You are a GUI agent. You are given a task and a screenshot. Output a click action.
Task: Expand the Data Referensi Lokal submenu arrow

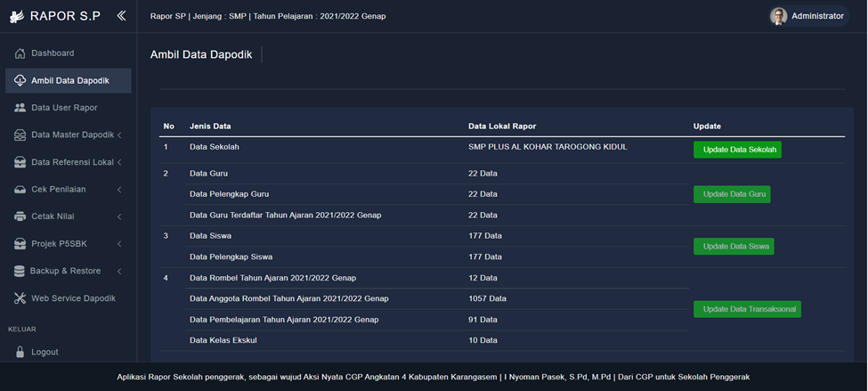click(119, 162)
